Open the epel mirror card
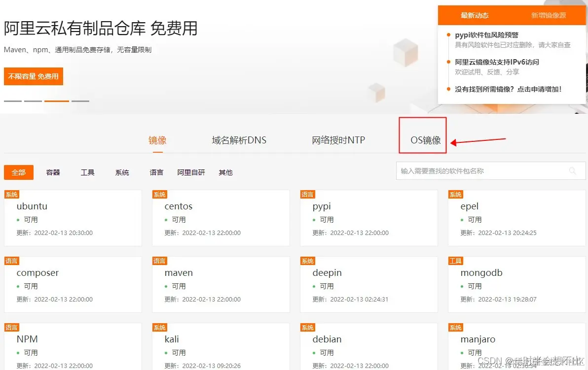The width and height of the screenshot is (588, 370). [x=517, y=218]
